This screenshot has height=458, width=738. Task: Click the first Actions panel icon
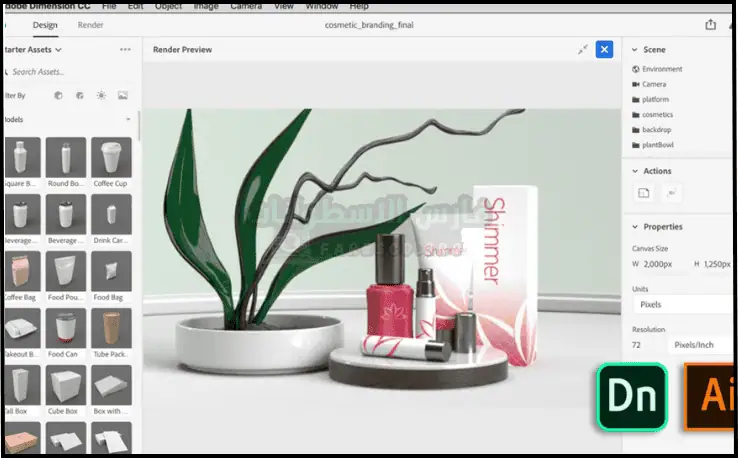[644, 192]
